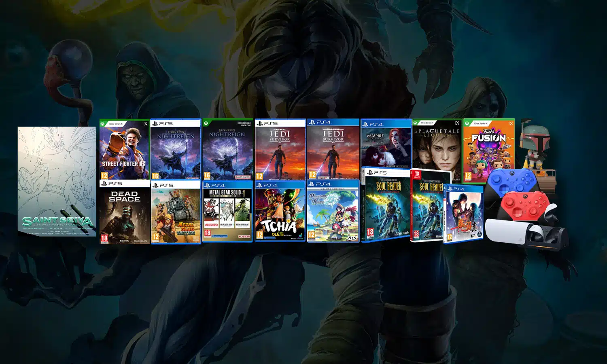Open the Vampire The Masquerade PS4 cover
Viewport: 607px width, 364px height.
pos(386,144)
